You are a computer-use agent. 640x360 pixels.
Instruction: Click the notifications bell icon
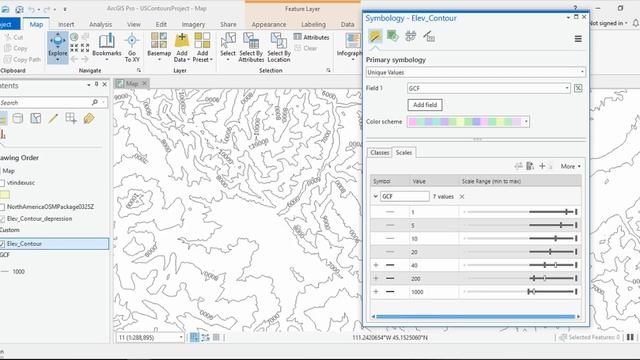pos(636,24)
